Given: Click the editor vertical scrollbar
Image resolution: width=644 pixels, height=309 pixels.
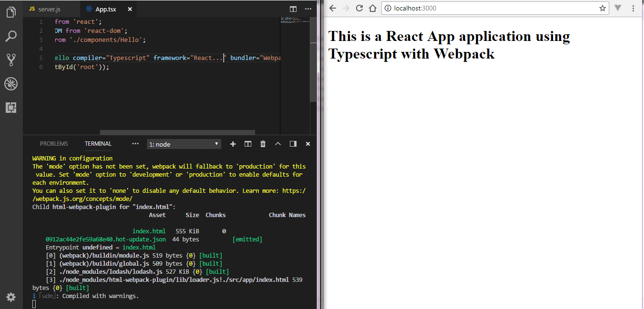Looking at the screenshot, I should [313, 60].
